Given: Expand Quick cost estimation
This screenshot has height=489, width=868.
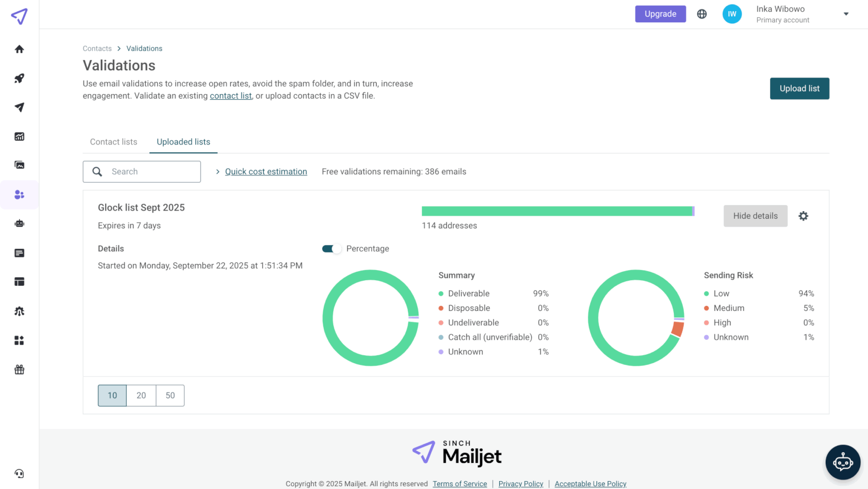Looking at the screenshot, I should coord(265,172).
